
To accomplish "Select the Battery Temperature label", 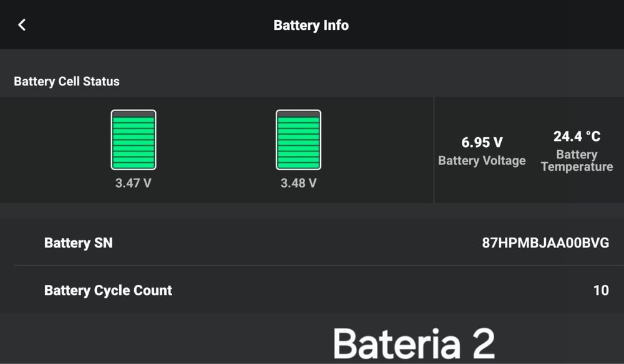I will (577, 161).
